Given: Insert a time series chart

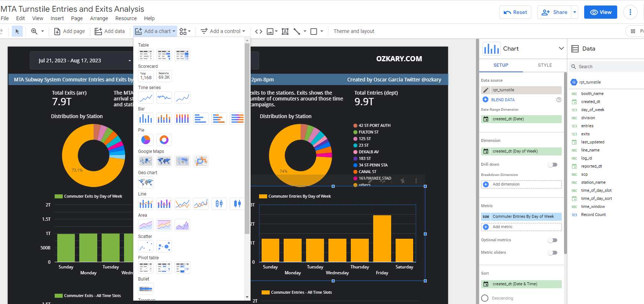Looking at the screenshot, I should tap(146, 98).
